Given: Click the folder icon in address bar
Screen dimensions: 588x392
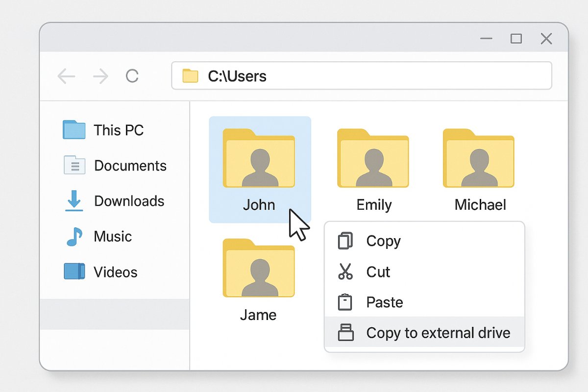Looking at the screenshot, I should (190, 76).
